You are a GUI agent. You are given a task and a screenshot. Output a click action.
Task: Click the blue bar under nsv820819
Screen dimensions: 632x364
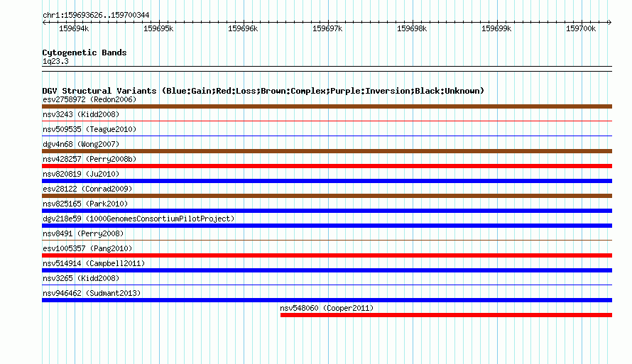coord(327,181)
